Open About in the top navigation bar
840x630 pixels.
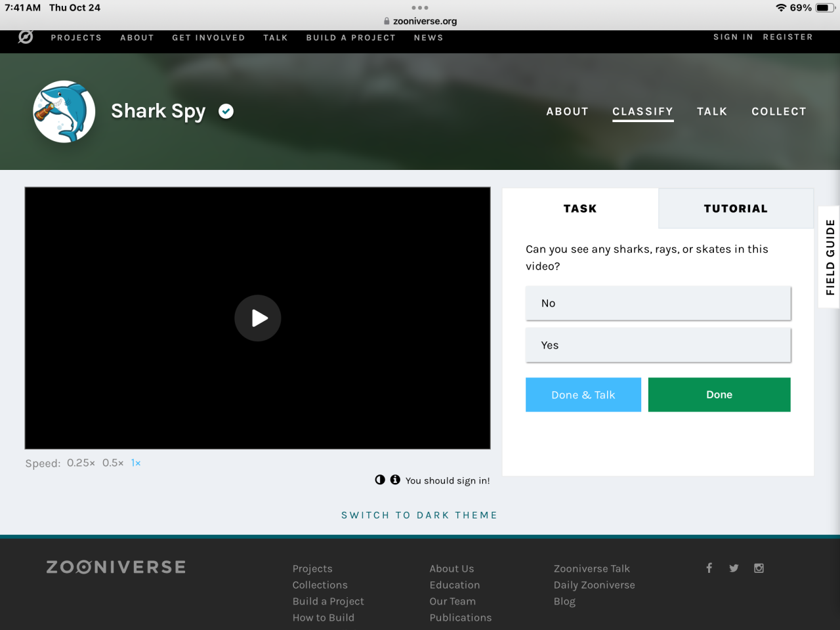point(137,37)
